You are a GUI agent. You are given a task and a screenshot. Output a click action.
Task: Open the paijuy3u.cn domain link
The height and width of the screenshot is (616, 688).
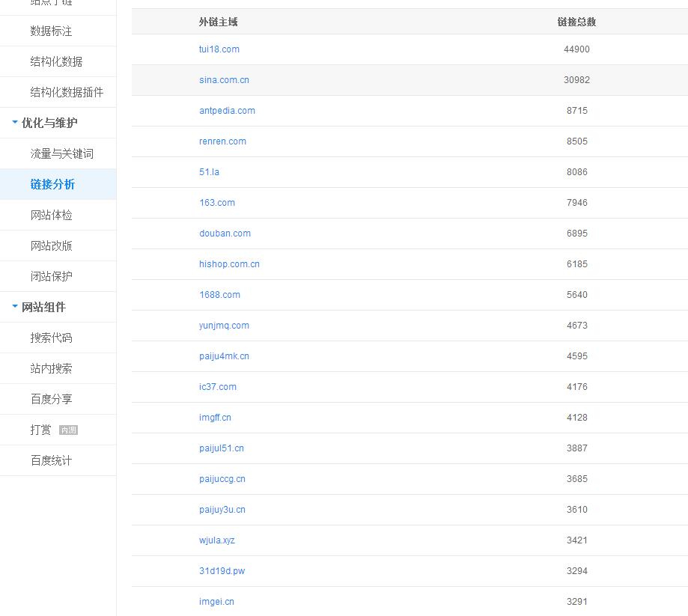pyautogui.click(x=222, y=510)
